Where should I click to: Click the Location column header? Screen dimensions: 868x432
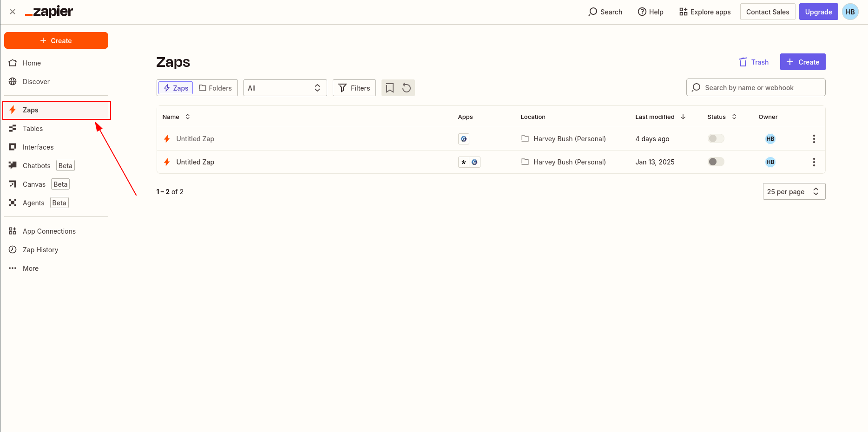point(533,117)
